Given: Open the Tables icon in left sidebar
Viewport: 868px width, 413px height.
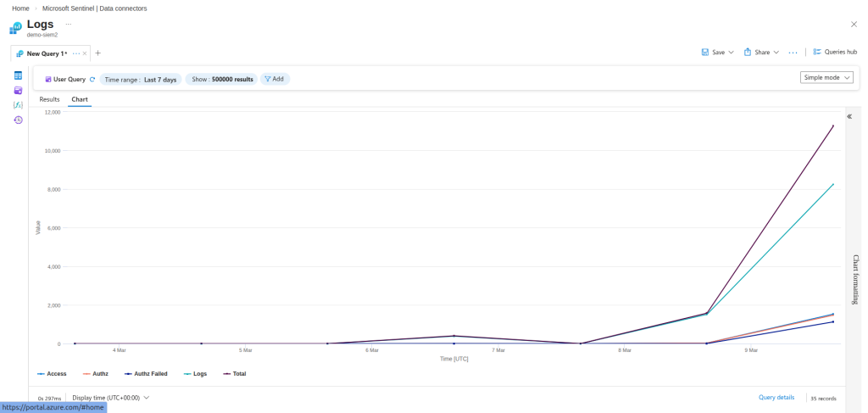Looking at the screenshot, I should [19, 75].
